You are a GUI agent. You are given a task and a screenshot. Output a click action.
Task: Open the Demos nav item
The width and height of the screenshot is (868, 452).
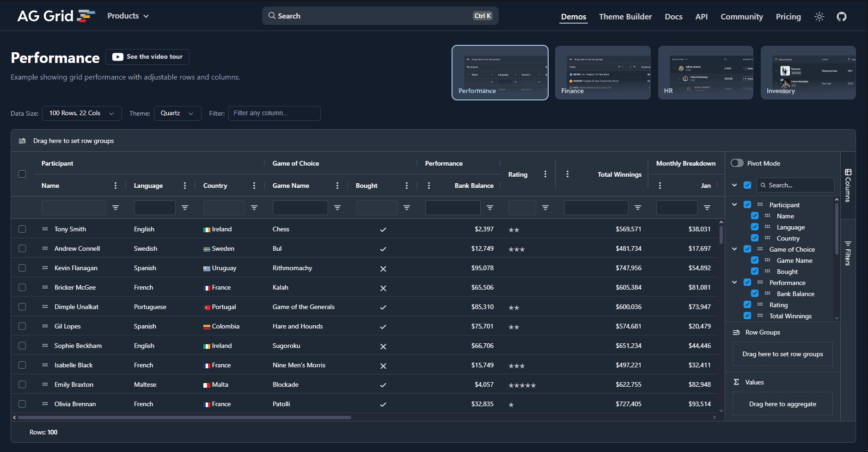pos(574,17)
